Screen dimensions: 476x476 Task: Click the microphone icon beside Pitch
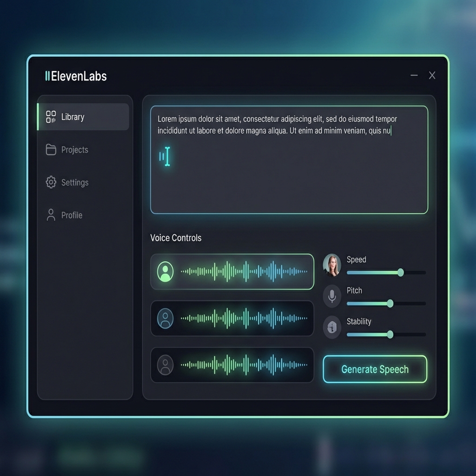pos(332,296)
